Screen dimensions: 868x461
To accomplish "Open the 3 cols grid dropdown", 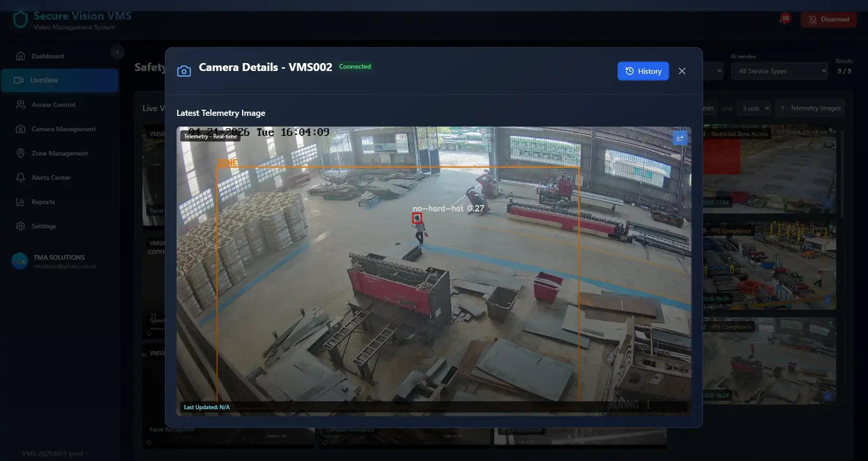I will [753, 108].
